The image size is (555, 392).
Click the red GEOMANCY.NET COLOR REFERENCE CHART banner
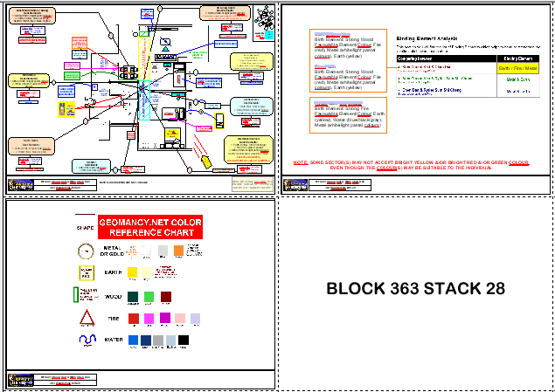pyautogui.click(x=149, y=227)
